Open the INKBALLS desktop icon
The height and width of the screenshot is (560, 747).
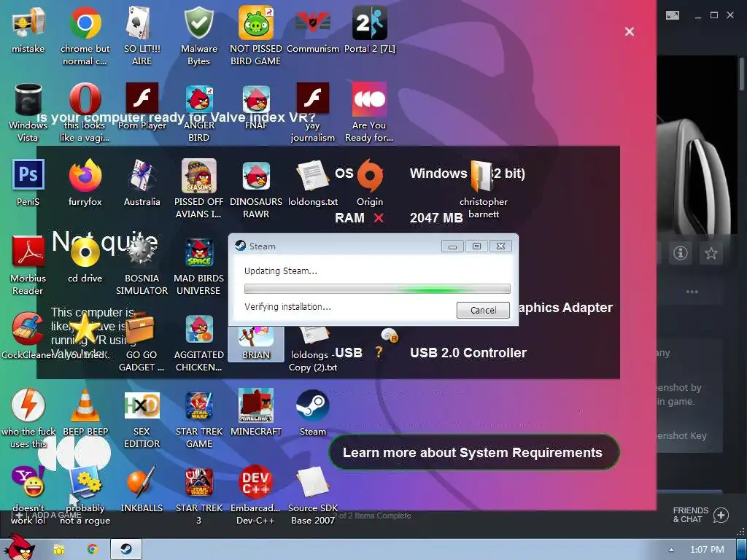142,482
